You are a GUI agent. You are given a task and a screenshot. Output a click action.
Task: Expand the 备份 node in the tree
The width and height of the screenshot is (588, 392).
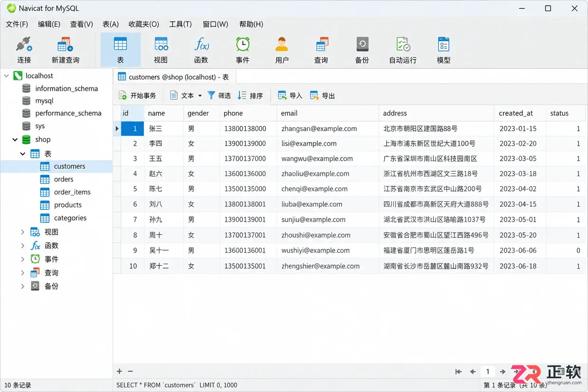[22, 286]
